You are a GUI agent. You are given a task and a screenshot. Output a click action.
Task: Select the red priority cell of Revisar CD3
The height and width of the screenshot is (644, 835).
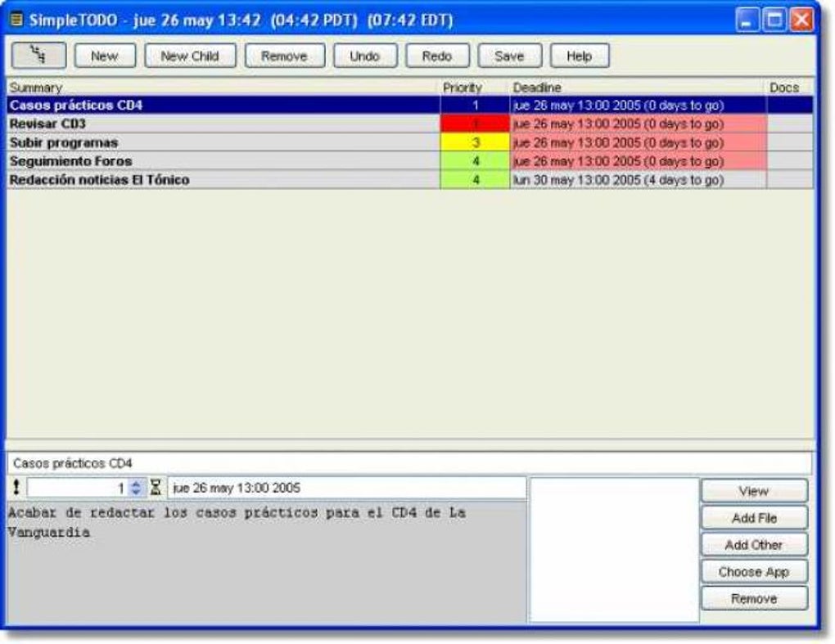pos(475,124)
